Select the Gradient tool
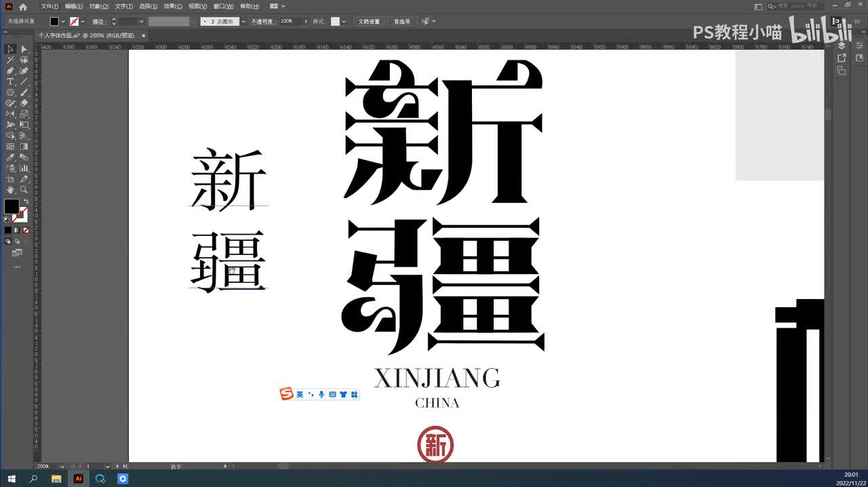Screen dimensions: 868x487 coord(24,147)
